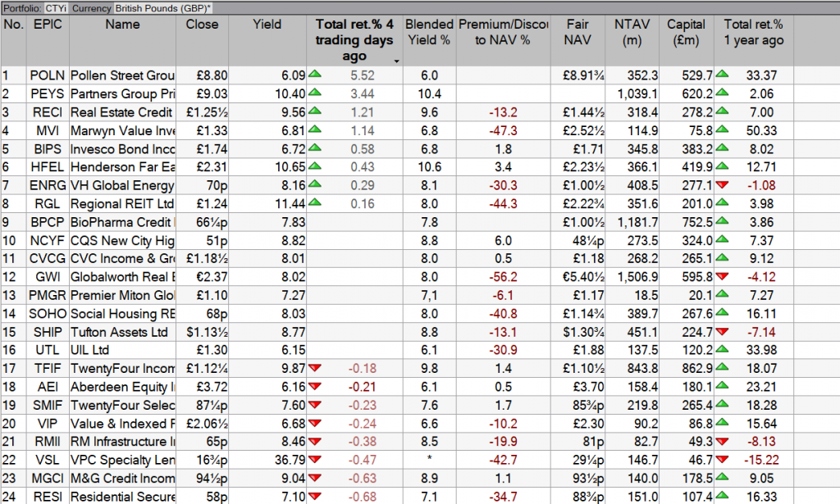Image resolution: width=840 pixels, height=504 pixels.
Task: Click the 50.33 one-year return for MVI
Action: tap(761, 130)
